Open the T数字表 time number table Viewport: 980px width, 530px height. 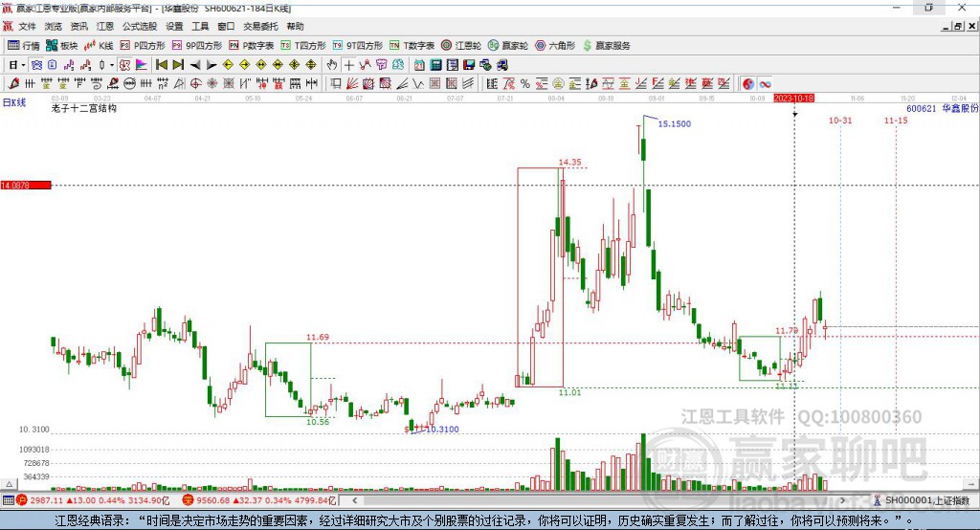click(x=412, y=46)
